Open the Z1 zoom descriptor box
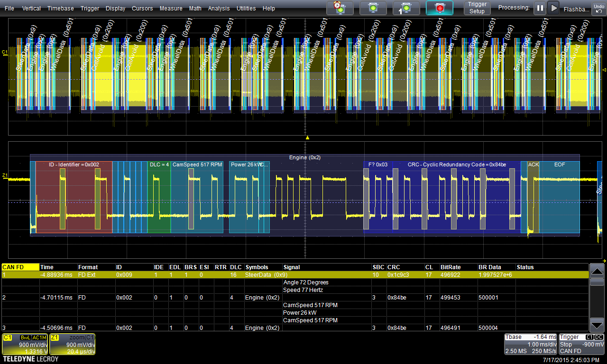This screenshot has width=607, height=364. (x=73, y=344)
